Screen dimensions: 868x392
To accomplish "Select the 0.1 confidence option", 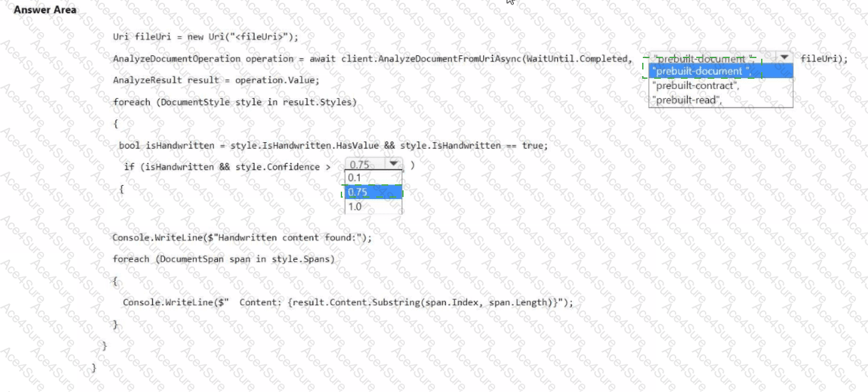I will point(373,178).
